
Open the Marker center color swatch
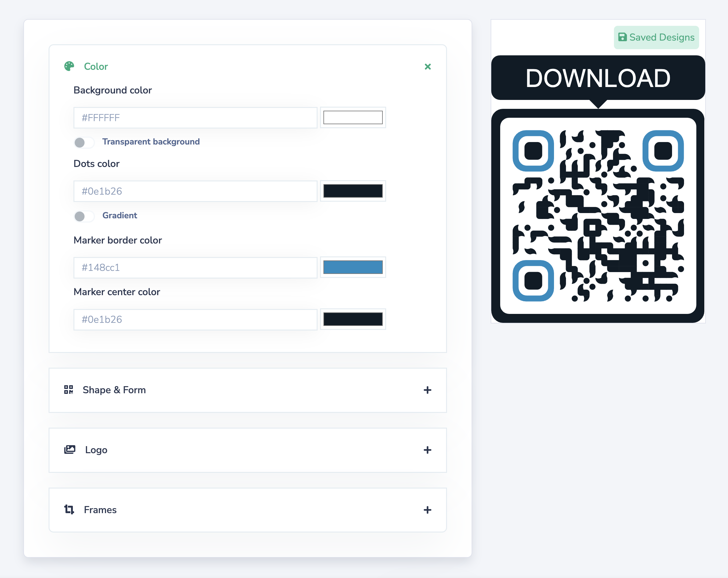353,319
